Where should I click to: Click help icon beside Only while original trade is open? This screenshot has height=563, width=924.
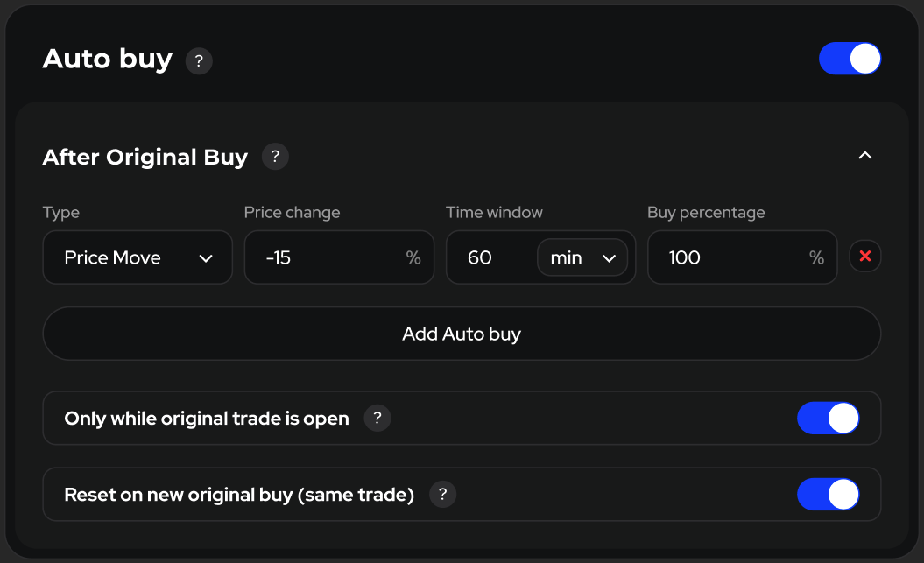(377, 419)
